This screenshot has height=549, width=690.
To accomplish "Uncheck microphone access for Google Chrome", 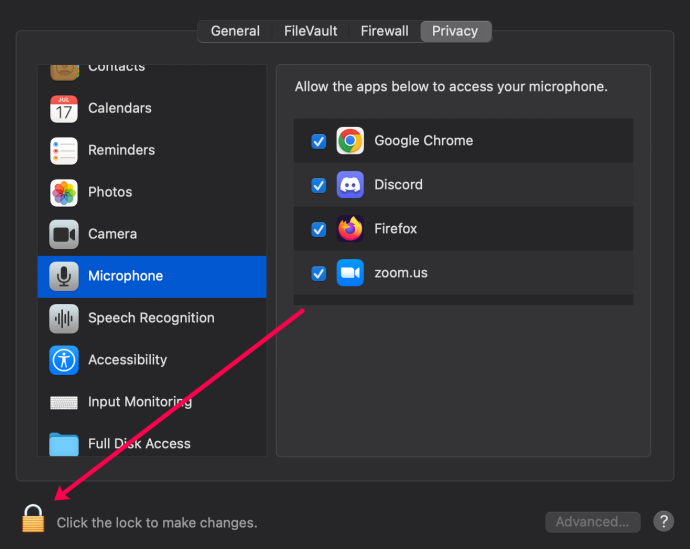I will coord(319,141).
